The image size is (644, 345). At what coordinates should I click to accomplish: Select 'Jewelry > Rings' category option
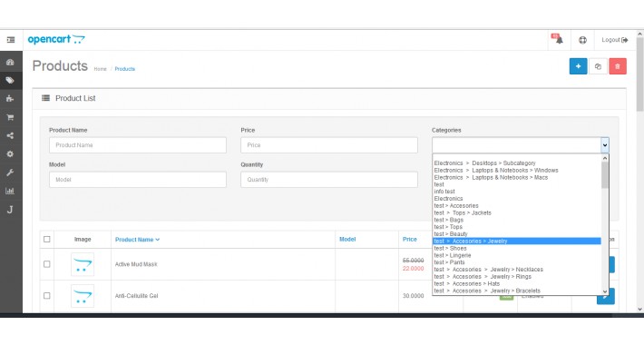point(483,277)
